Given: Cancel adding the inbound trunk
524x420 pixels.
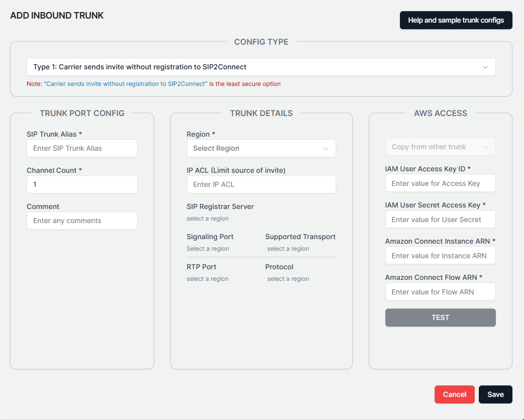Looking at the screenshot, I should pos(455,394).
